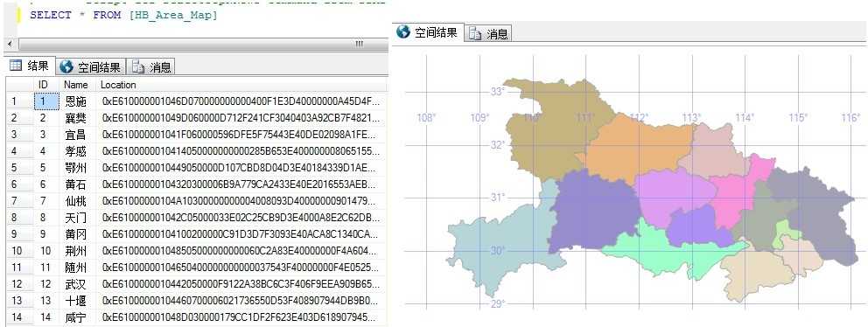Viewport: 868px width, 327px height.
Task: Click the Location value in the 武汉 row
Action: click(x=241, y=284)
